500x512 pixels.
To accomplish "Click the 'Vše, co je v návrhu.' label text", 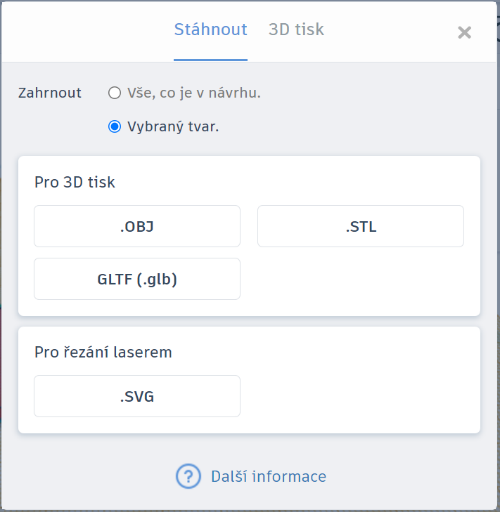I will pos(194,93).
